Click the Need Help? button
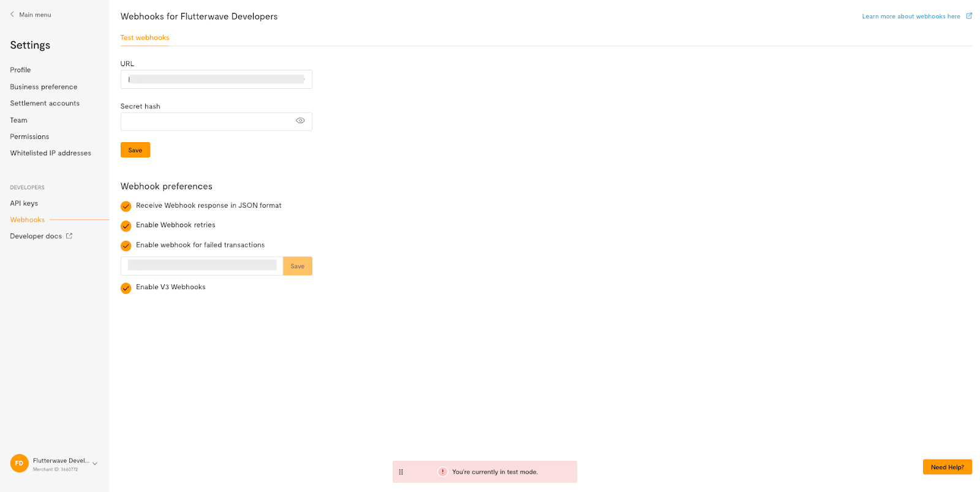 click(947, 467)
